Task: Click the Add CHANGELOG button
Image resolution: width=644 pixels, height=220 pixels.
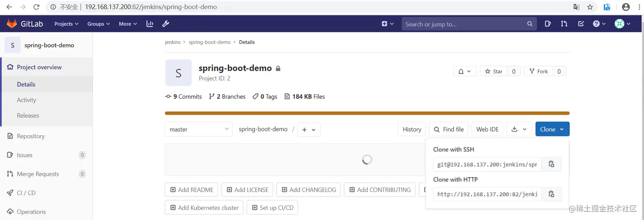Action: coord(309,190)
